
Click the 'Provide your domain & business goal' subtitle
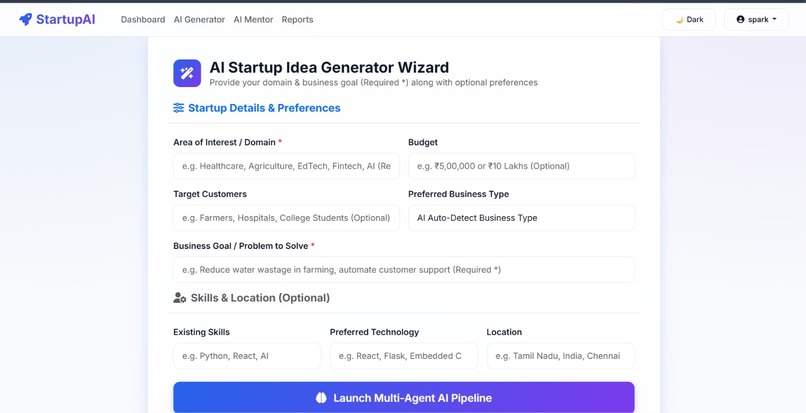point(373,82)
